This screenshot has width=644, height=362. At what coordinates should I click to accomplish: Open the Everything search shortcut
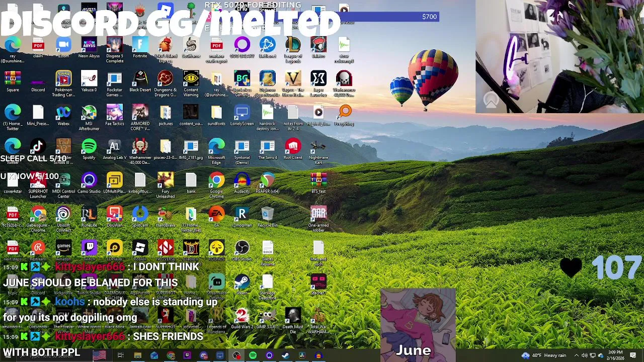point(344,116)
